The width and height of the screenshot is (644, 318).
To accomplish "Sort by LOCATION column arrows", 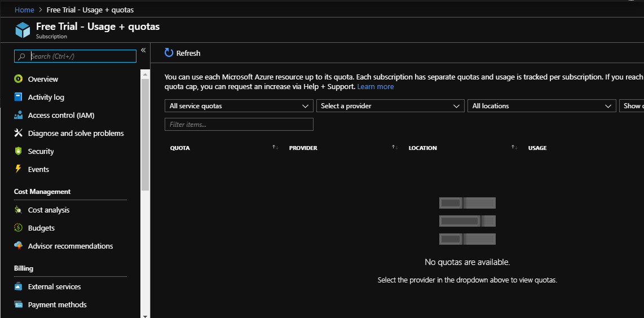I will [x=514, y=148].
